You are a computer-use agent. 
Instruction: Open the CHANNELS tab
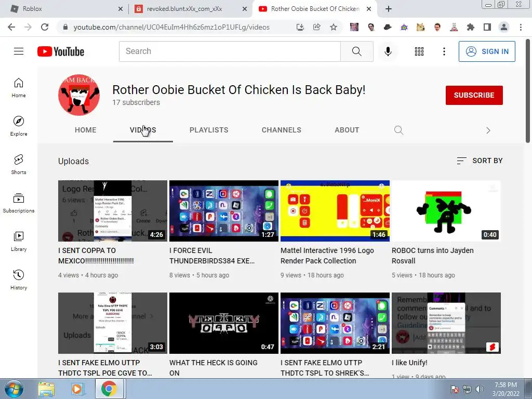[x=281, y=130]
